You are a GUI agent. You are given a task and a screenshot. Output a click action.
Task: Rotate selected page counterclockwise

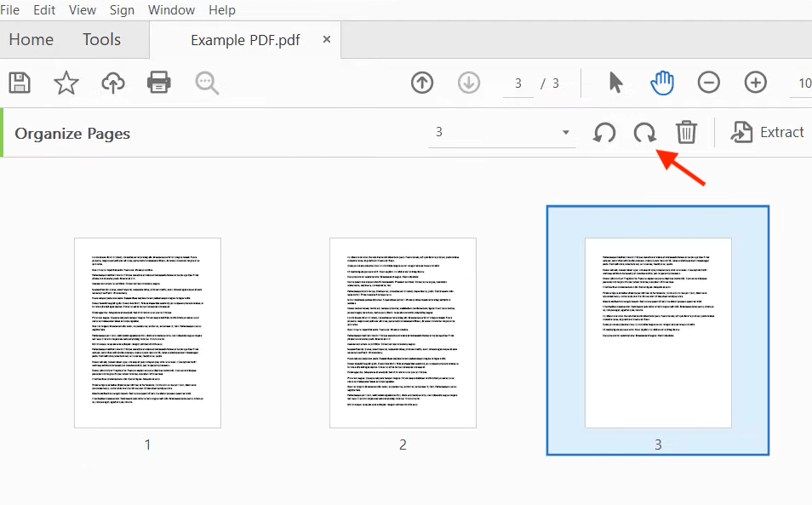(x=603, y=132)
